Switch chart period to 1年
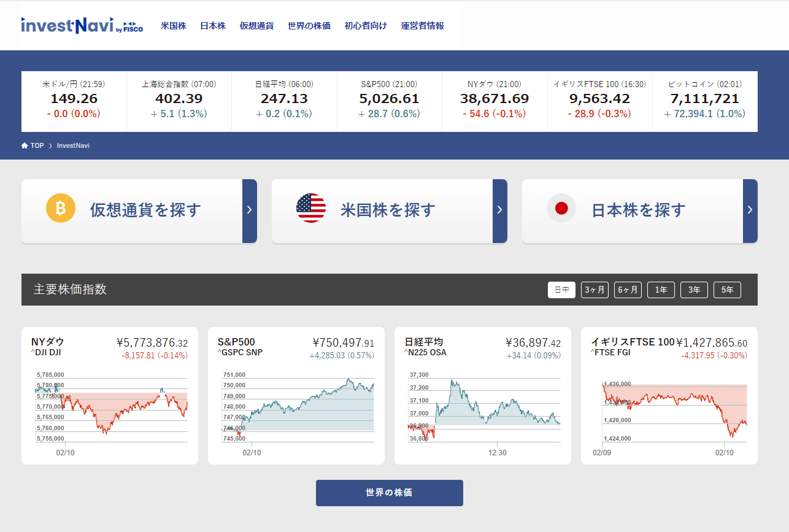Screen dimensions: 789x532 click(661, 290)
